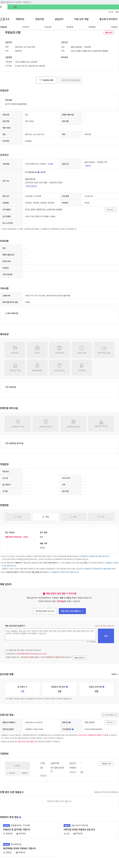Image resolution: width=119 pixels, height=868 pixels.
Task: Expand 지도 보기 next to 근무 예정지
Action: click(111, 210)
